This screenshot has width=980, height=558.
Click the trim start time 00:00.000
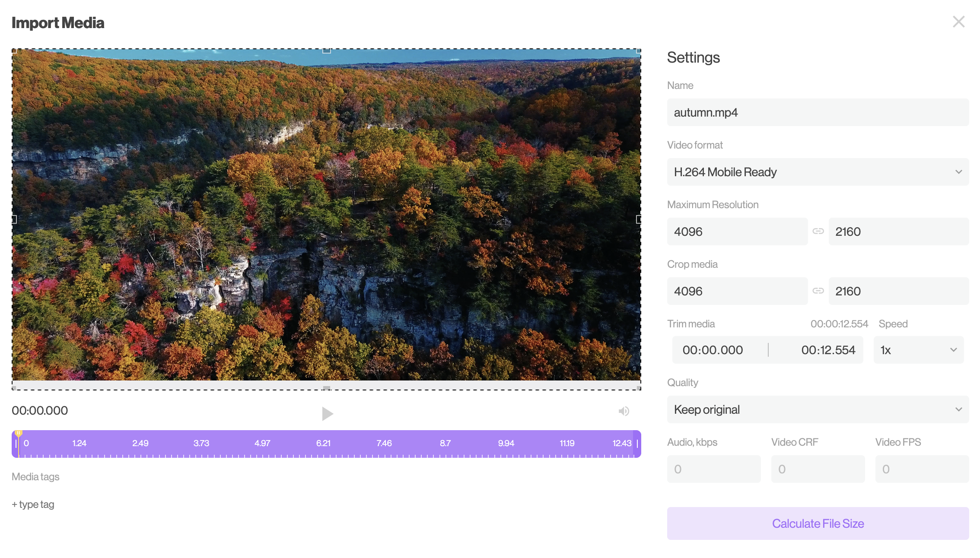[713, 350]
